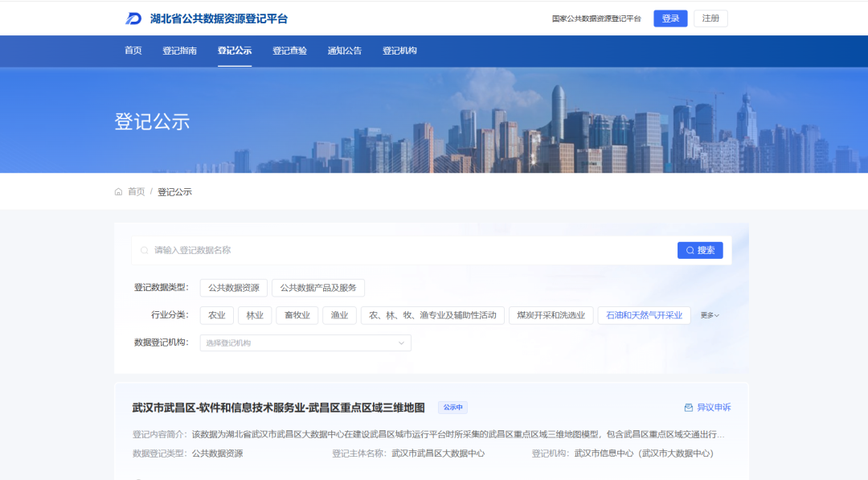
Task: Go to 通知公告 in navigation bar
Action: 344,51
